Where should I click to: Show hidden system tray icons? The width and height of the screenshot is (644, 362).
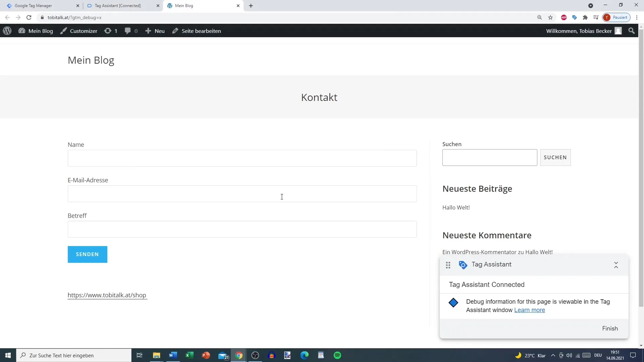coord(553,355)
